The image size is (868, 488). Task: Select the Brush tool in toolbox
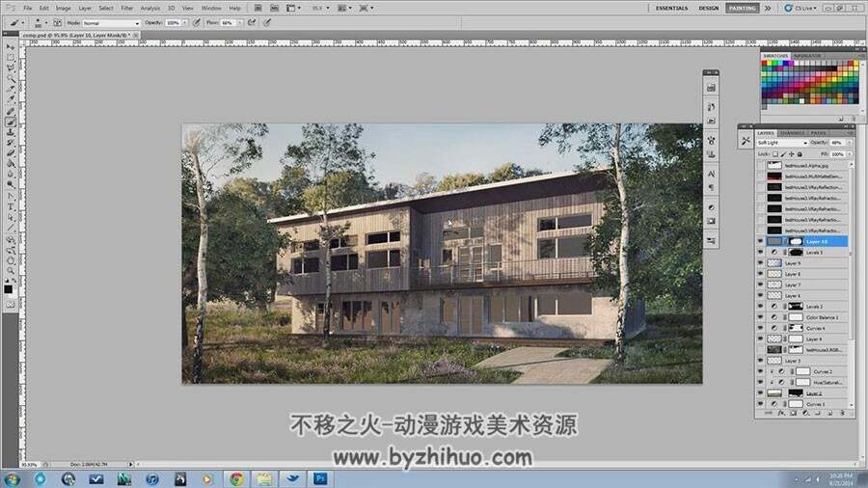coord(10,122)
